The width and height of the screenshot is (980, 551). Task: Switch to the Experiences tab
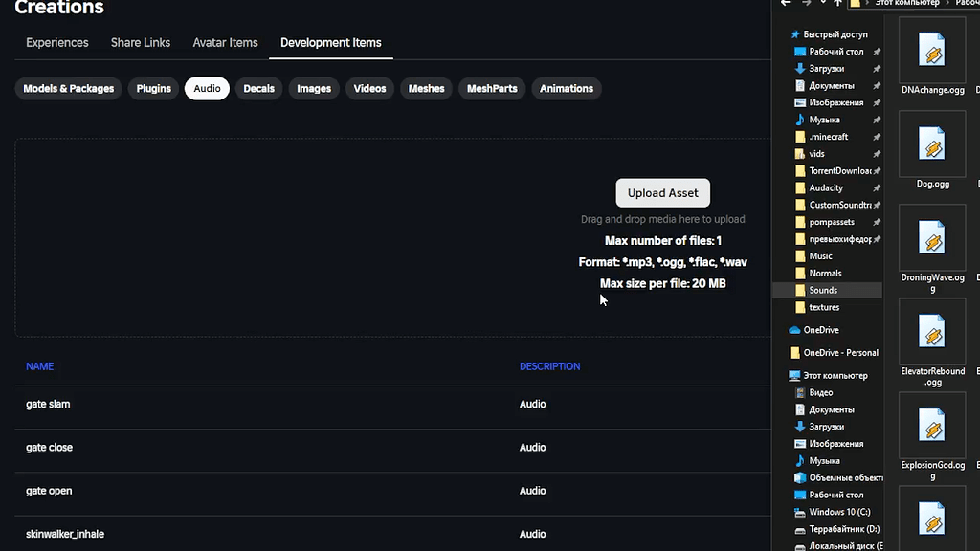tap(56, 42)
